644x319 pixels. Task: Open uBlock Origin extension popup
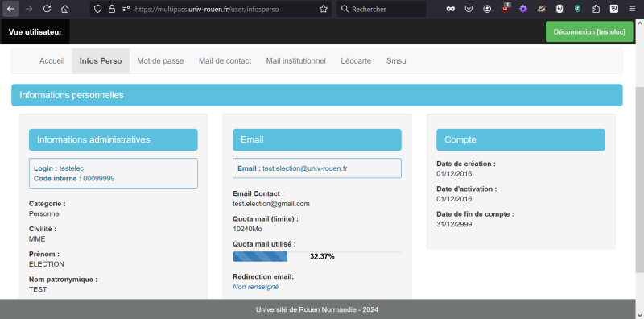coord(506,8)
